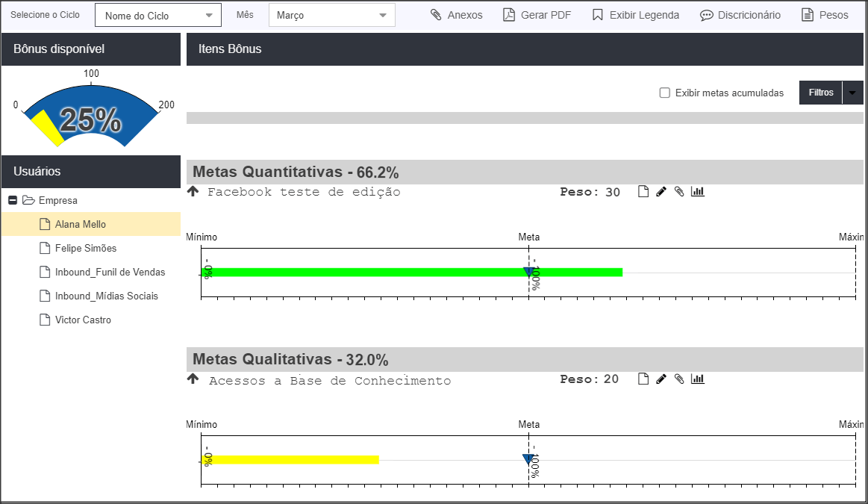Open Anexos in the top toolbar
The image size is (868, 504).
[457, 15]
